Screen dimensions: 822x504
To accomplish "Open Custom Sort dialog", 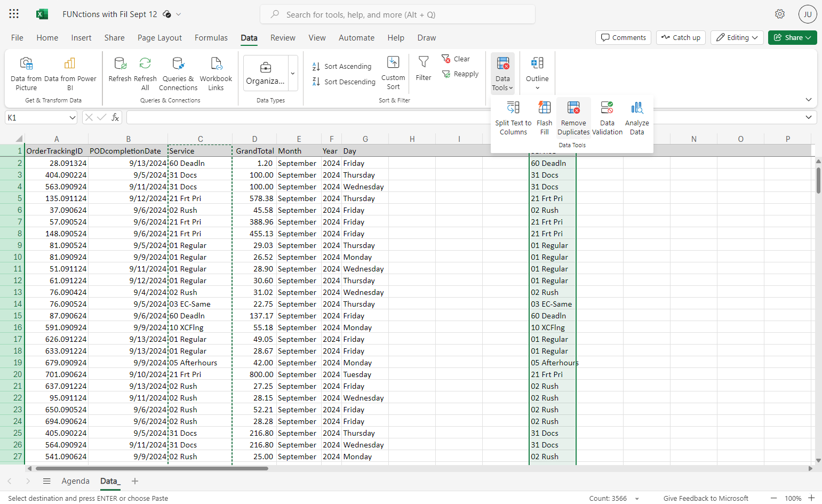I will pyautogui.click(x=393, y=74).
